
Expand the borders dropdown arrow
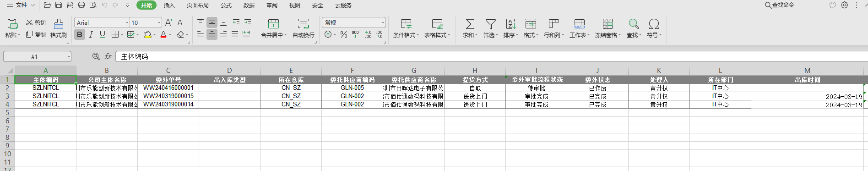(x=122, y=35)
